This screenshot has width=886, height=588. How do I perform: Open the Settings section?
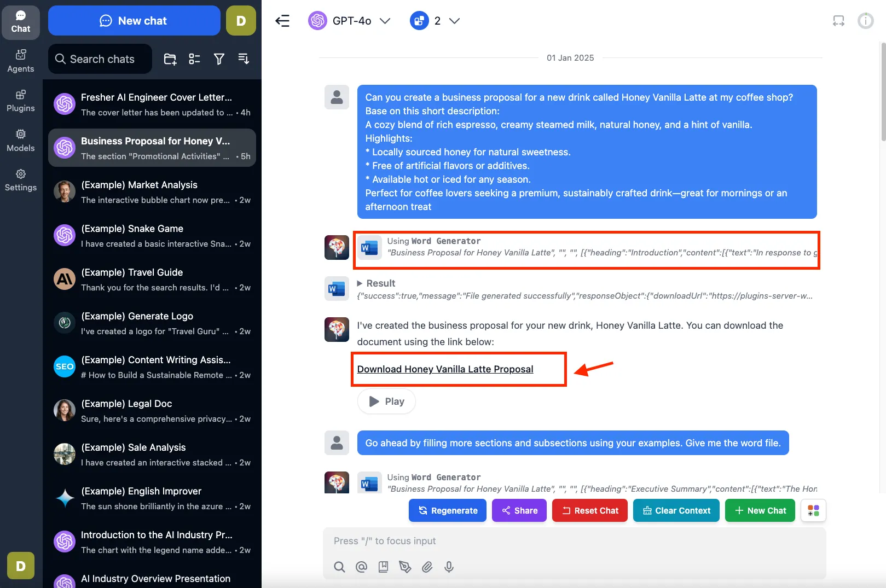point(21,181)
